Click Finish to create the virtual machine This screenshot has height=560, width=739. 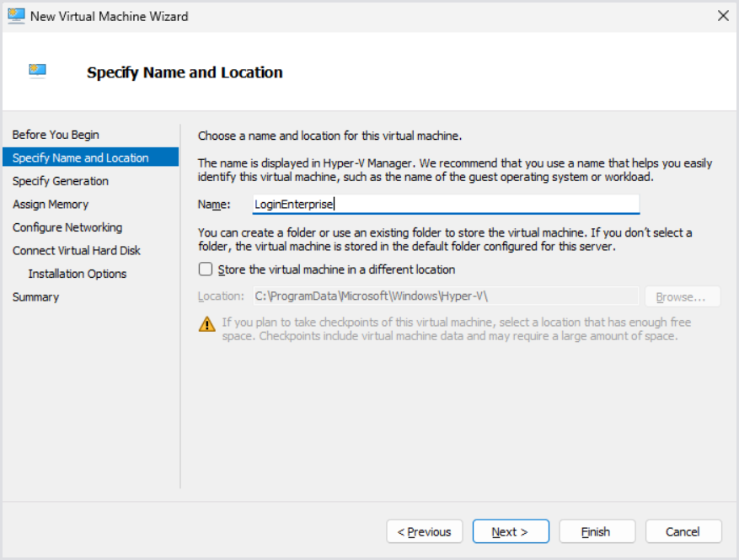pos(596,531)
